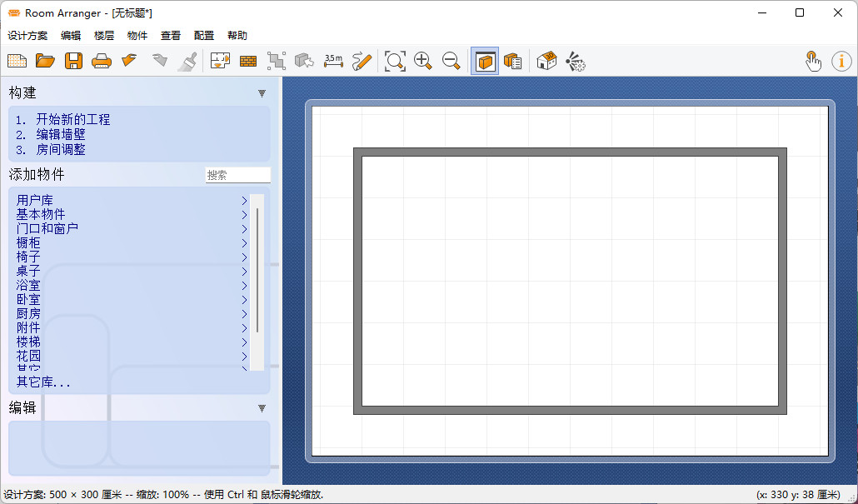Toggle the object panel view button
This screenshot has height=504, width=858.
tap(485, 61)
